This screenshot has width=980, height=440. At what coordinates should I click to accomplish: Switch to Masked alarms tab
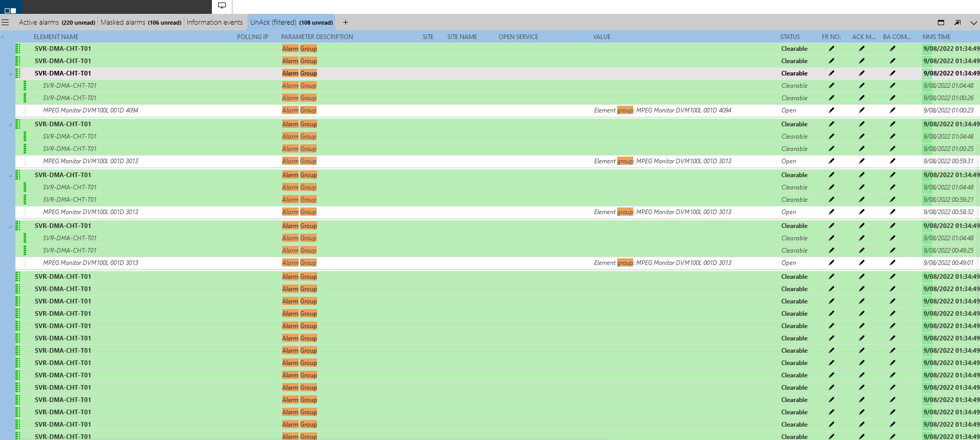tap(141, 22)
